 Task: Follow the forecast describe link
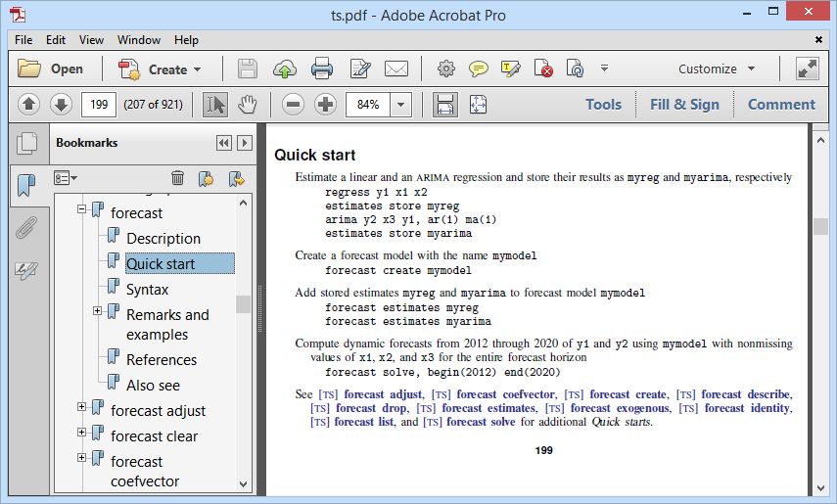[745, 394]
